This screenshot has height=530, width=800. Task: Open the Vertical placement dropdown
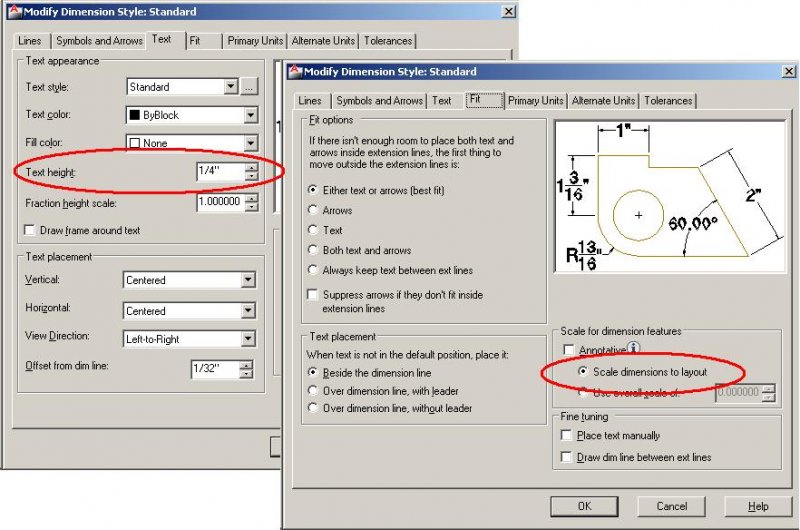248,280
